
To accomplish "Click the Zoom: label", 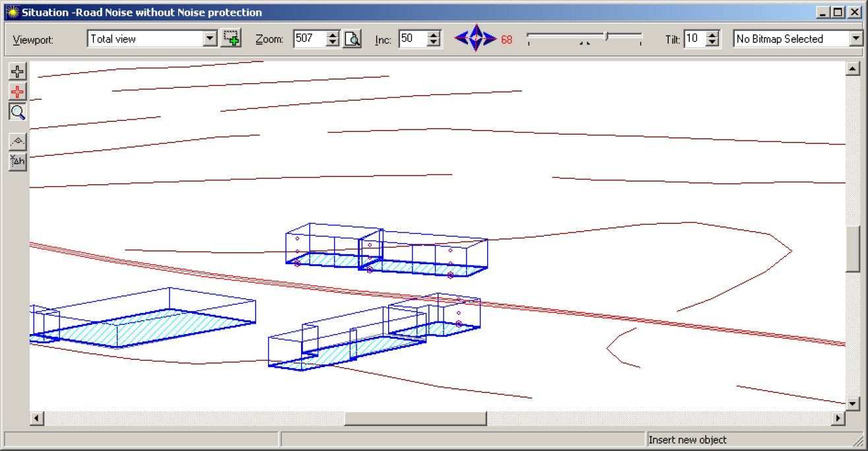I will (x=269, y=40).
